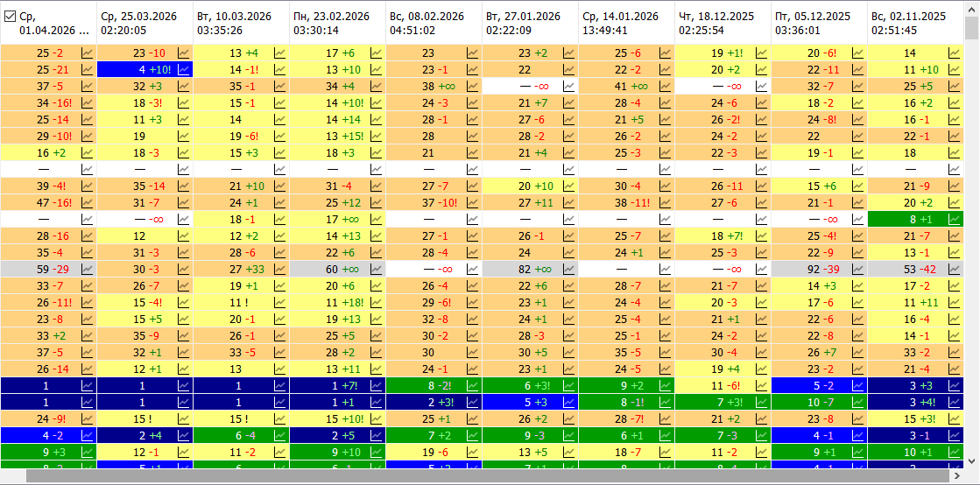Select the Чт, 18.12.2025 column header
The image size is (980, 485).
723,23
